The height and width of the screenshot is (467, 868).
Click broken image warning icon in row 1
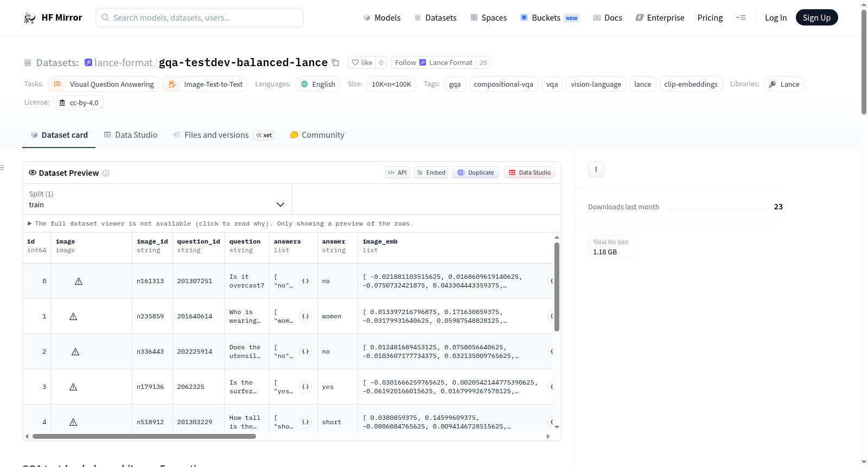coord(73,316)
